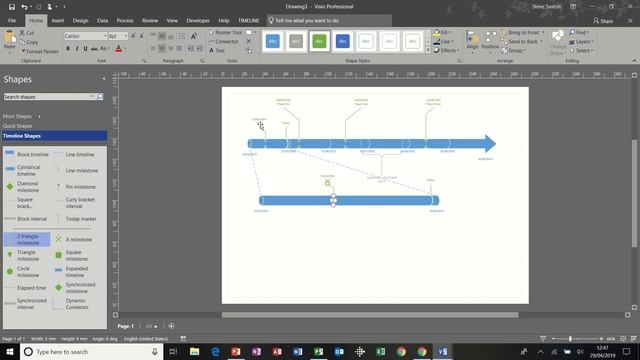This screenshot has height=360, width=640.
Task: Click the horizontal scrollbar below canvas
Action: click(x=370, y=315)
